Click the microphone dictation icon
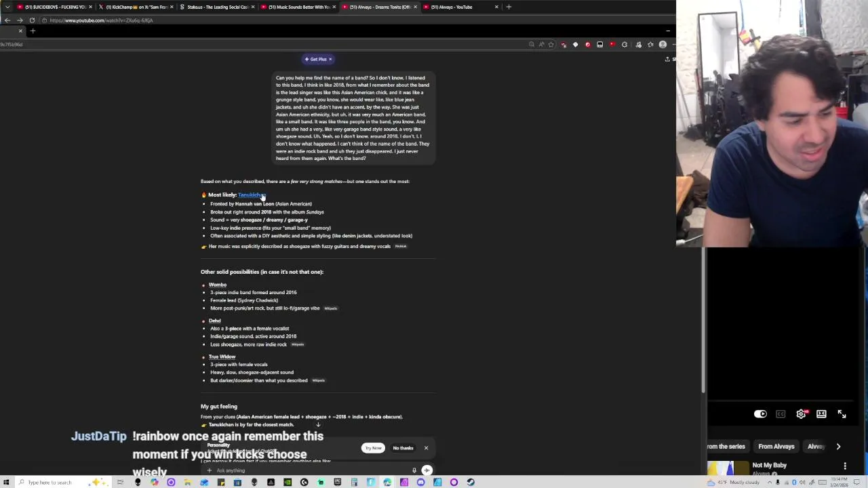The width and height of the screenshot is (868, 488). tap(414, 470)
